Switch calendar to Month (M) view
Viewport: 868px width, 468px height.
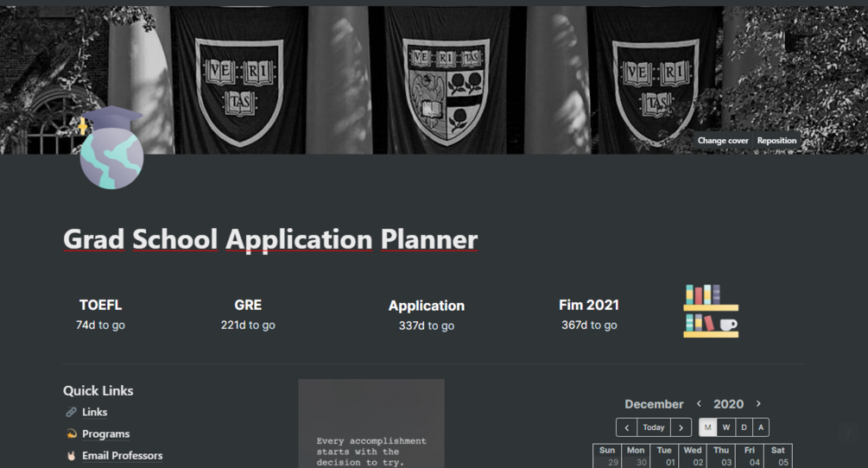click(707, 427)
